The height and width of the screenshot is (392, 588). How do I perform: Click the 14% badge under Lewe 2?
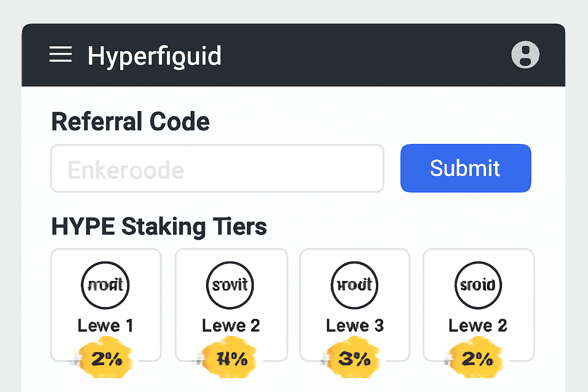(x=230, y=358)
